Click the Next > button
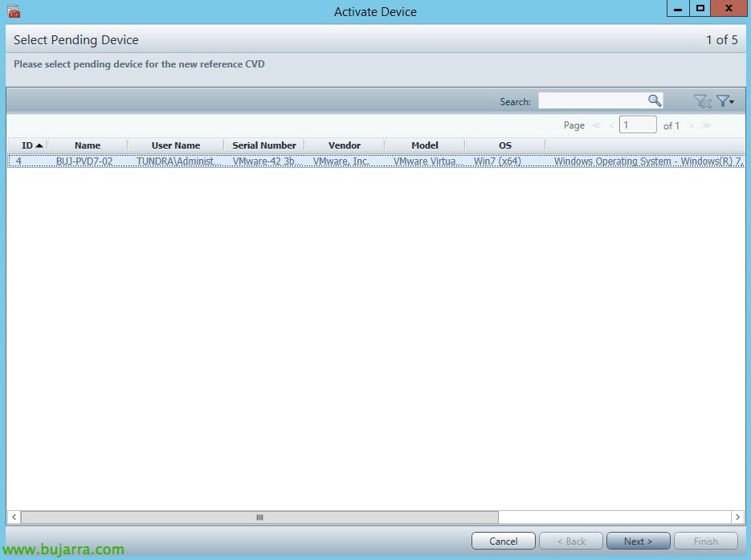 point(638,541)
